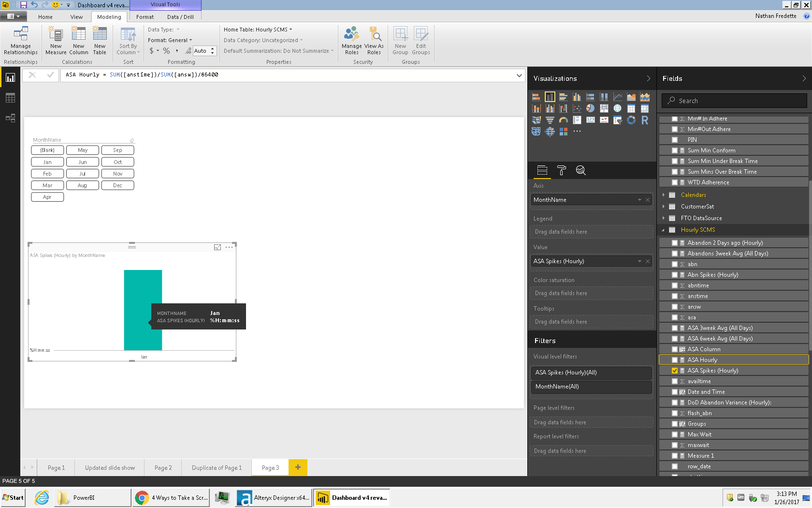Uncheck ASA Spikes (Hourly) field
812x508 pixels.
click(675, 371)
